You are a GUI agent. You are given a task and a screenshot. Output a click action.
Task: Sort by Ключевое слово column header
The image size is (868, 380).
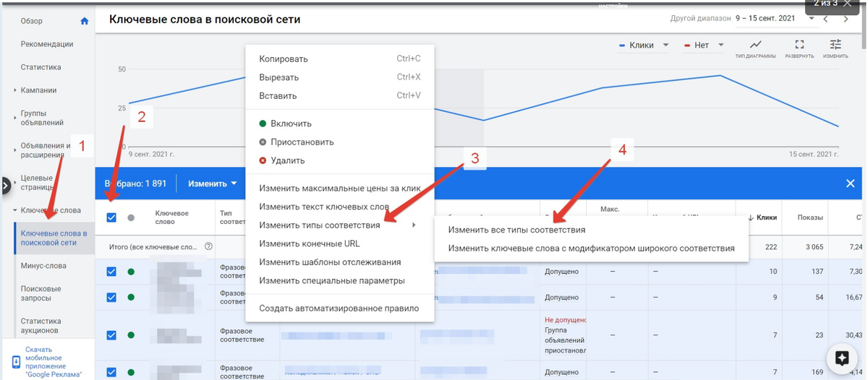172,217
